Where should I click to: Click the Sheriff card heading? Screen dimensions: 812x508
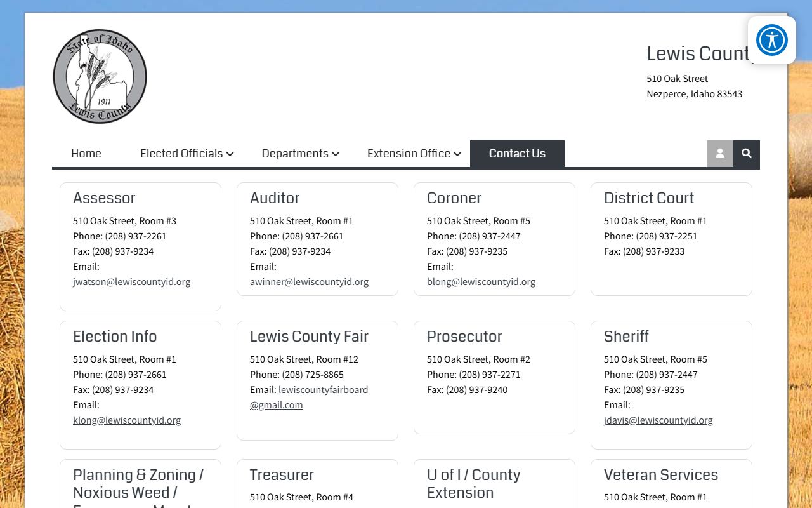tap(626, 337)
